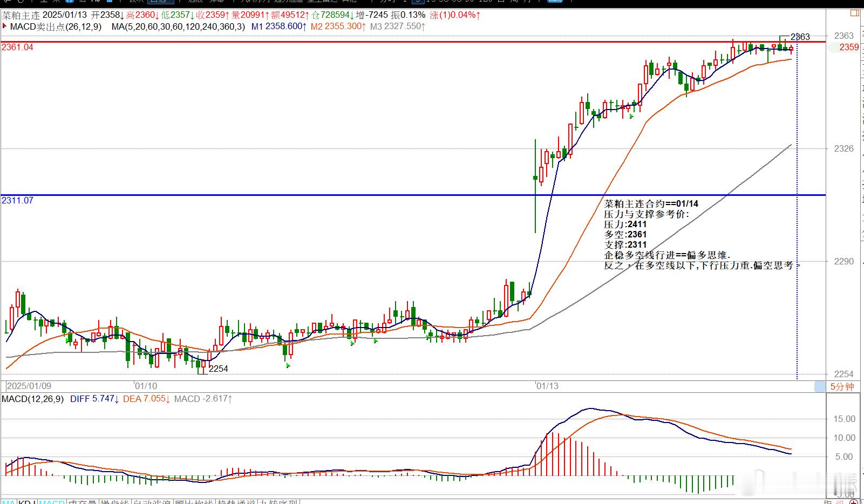Click the M3 2327.550 moving average value

(x=398, y=26)
